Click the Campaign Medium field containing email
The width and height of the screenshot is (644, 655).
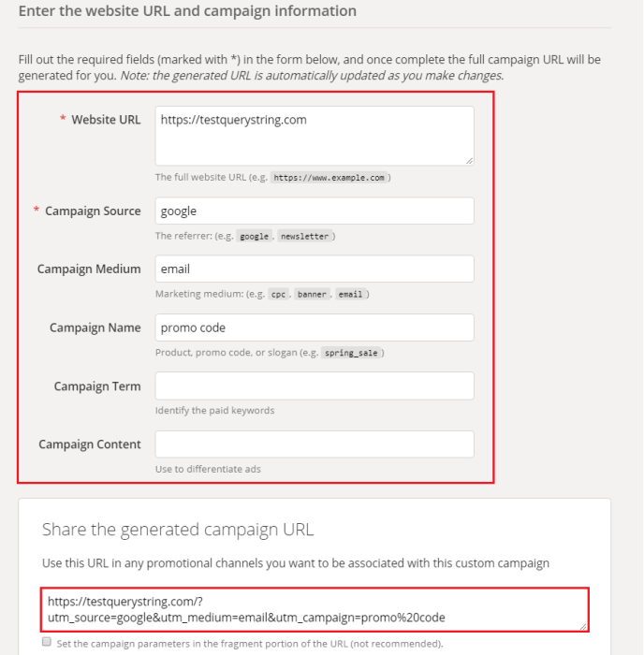click(314, 269)
